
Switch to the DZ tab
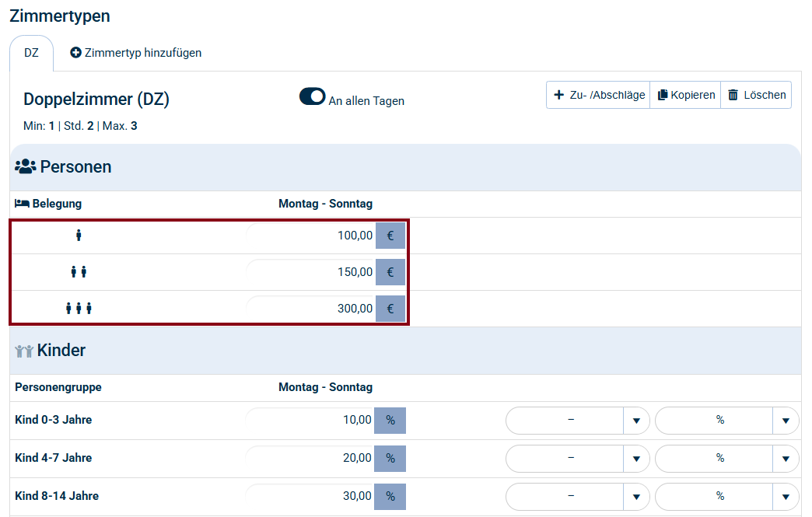pyautogui.click(x=31, y=54)
